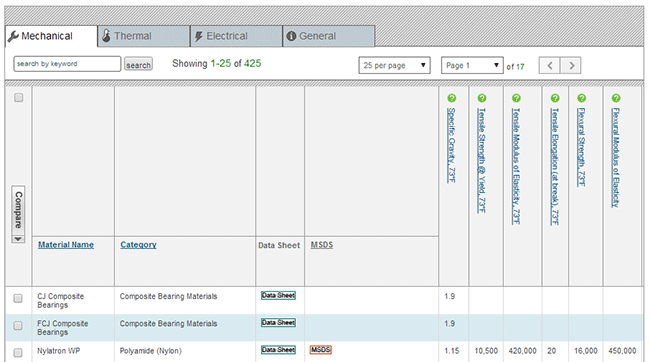
Task: Click Showing 1-25 of 425 text
Action: pos(216,63)
